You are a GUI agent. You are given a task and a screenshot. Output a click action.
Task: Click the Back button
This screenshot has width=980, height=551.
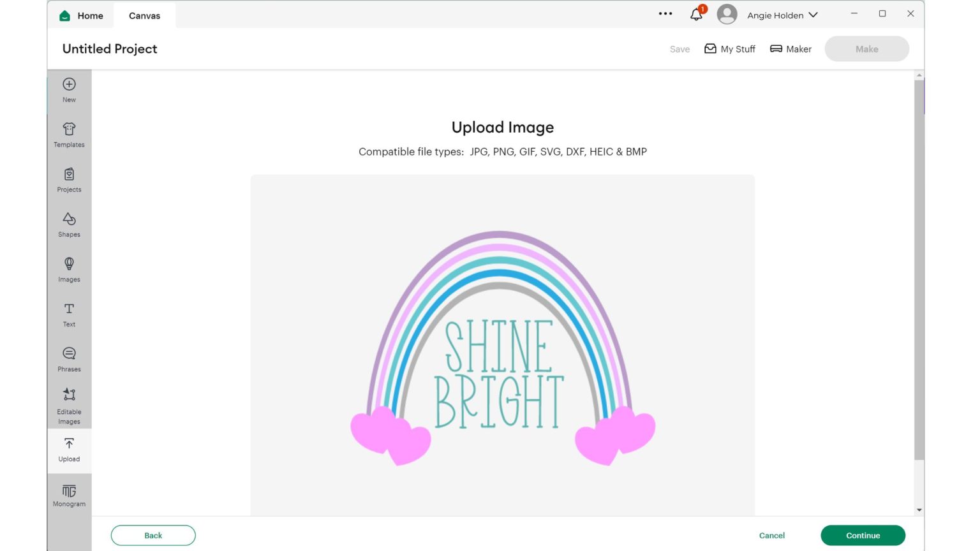(153, 536)
